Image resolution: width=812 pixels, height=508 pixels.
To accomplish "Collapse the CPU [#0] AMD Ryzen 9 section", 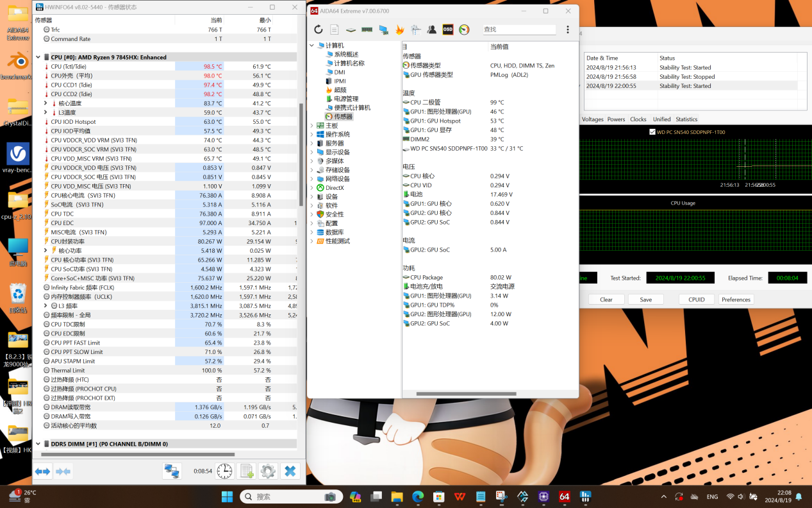I will 38,57.
